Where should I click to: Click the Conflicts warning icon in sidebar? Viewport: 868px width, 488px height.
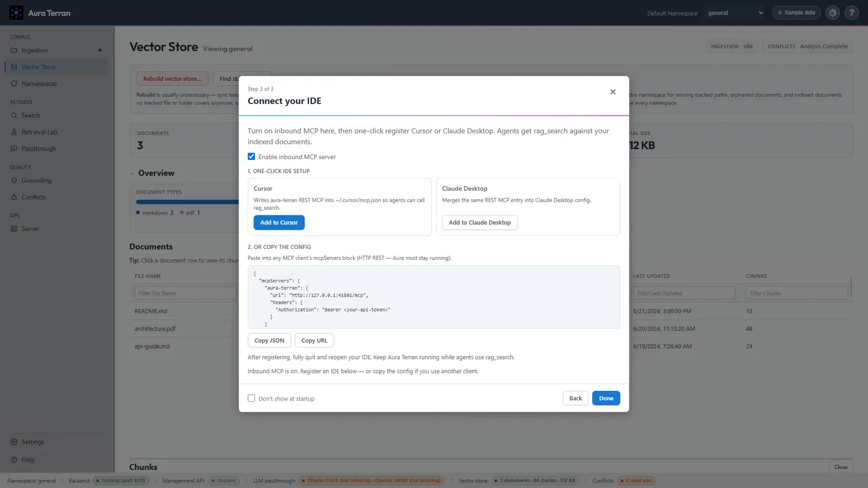click(x=14, y=197)
